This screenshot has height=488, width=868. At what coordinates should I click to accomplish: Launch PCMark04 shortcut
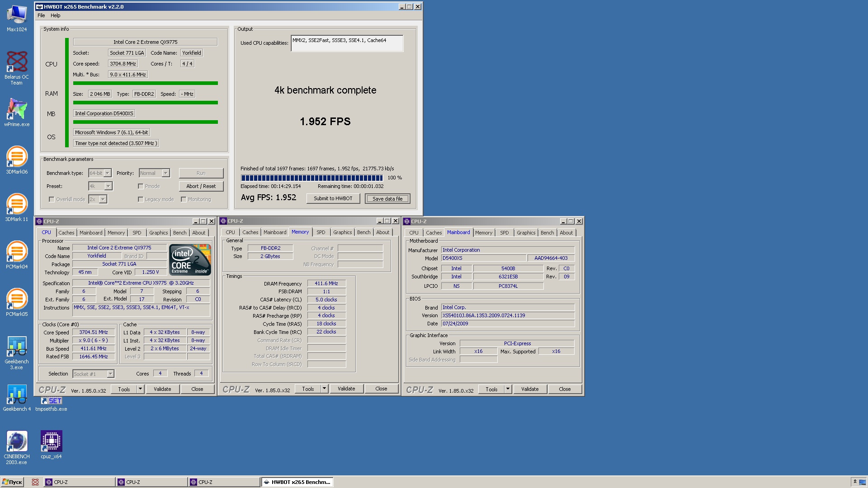coord(17,254)
